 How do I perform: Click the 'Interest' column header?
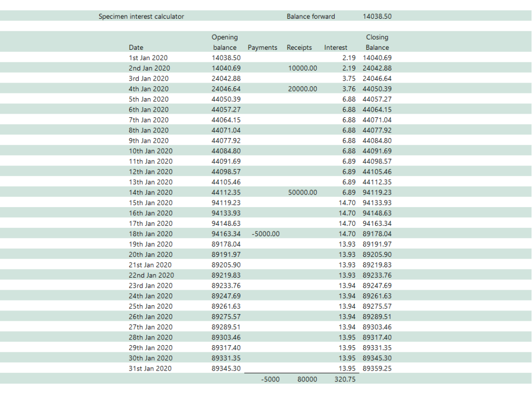(x=336, y=47)
